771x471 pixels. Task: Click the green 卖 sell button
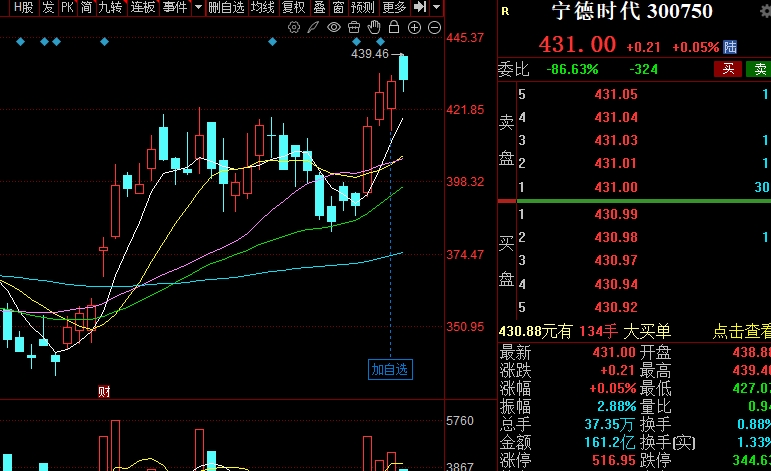point(759,69)
